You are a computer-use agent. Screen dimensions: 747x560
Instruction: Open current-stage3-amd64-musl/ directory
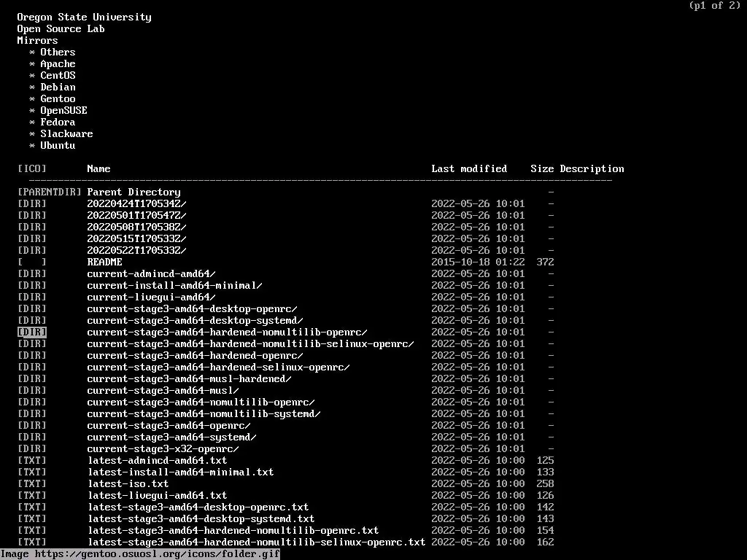[x=163, y=391]
